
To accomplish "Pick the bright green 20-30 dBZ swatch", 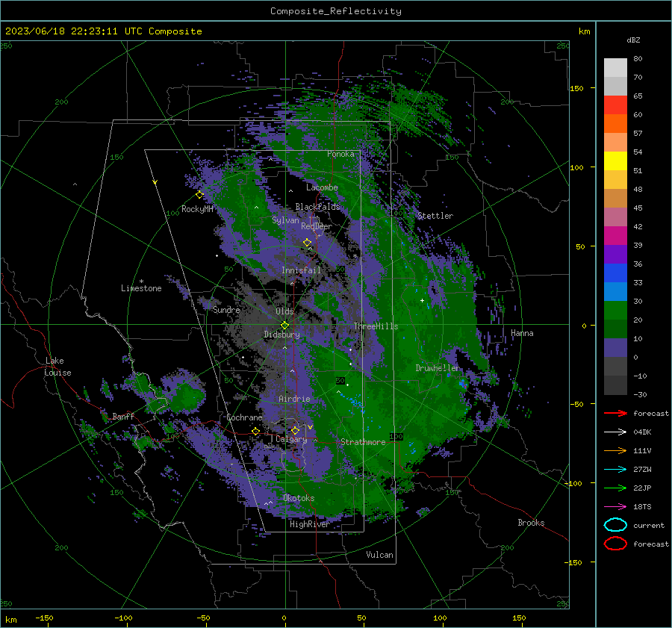I will pos(615,310).
